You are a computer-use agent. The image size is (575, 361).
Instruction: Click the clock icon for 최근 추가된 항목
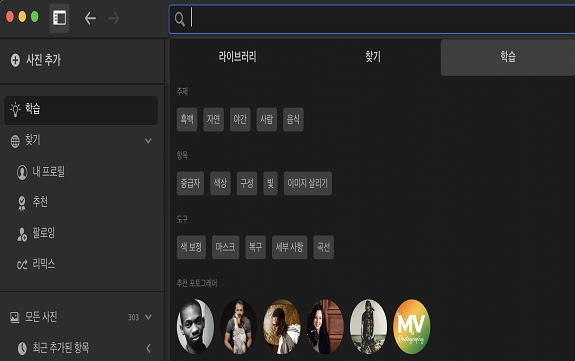(x=22, y=348)
